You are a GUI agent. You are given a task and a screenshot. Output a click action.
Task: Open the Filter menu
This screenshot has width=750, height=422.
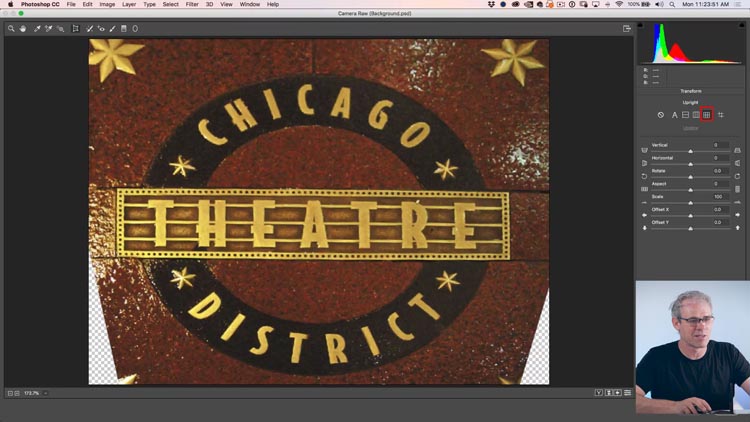click(191, 4)
